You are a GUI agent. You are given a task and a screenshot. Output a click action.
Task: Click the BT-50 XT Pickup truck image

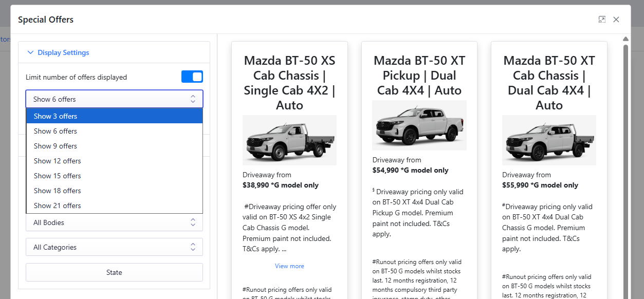419,125
